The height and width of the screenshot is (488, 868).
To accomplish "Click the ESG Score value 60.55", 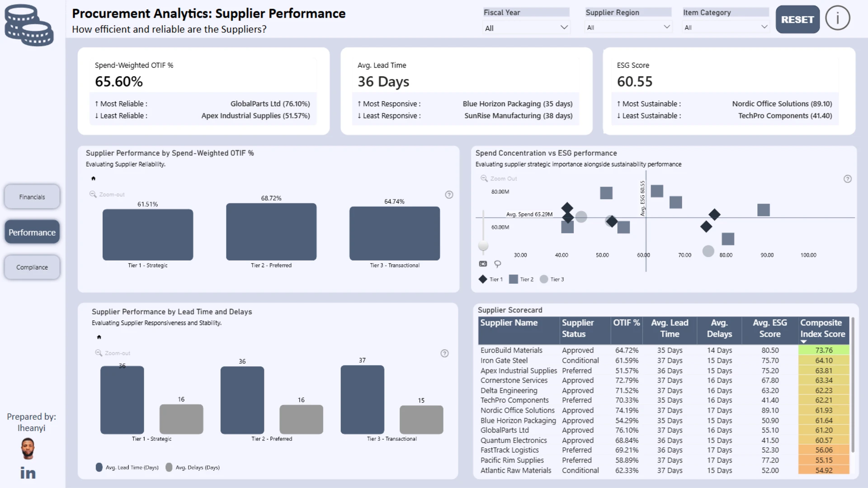I will click(635, 82).
